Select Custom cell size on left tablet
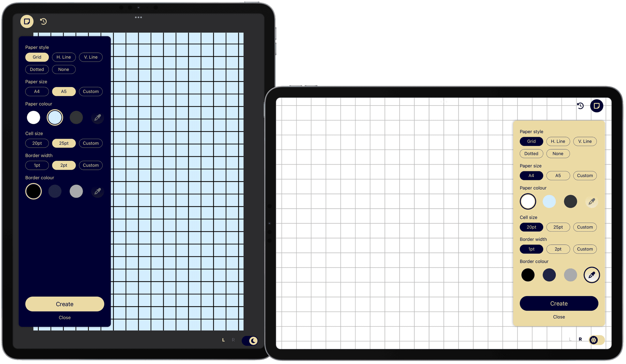The width and height of the screenshot is (626, 364). 91,143
